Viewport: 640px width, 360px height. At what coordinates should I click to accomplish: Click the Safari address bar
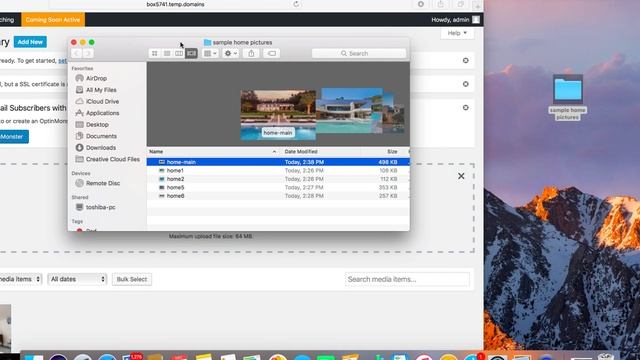pos(176,4)
